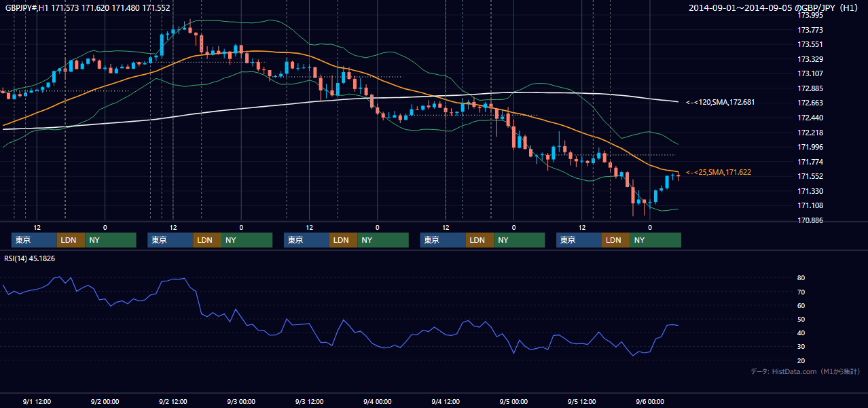Select the 2014-09-01～2014-09-05 GBP/JPY (H1) title

[x=774, y=7]
